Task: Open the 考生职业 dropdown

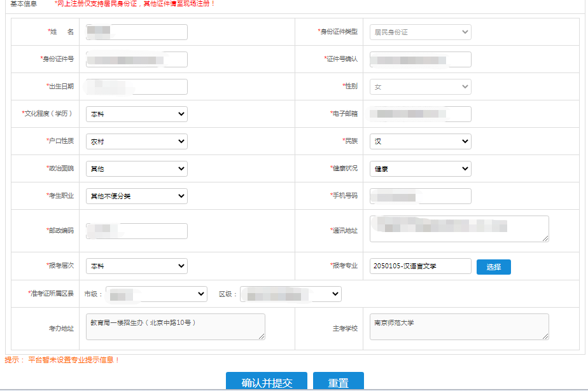Action: (136, 196)
